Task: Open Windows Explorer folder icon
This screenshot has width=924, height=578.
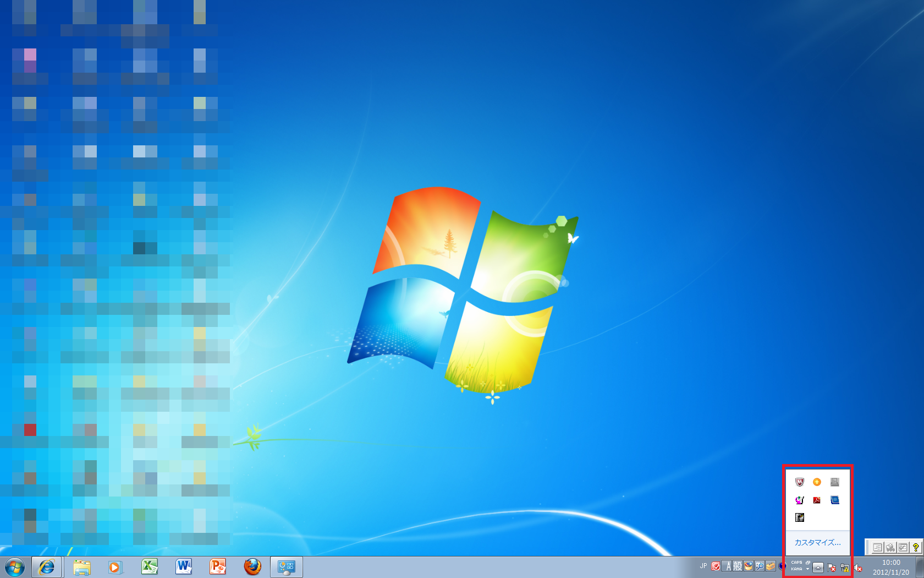Action: [82, 567]
